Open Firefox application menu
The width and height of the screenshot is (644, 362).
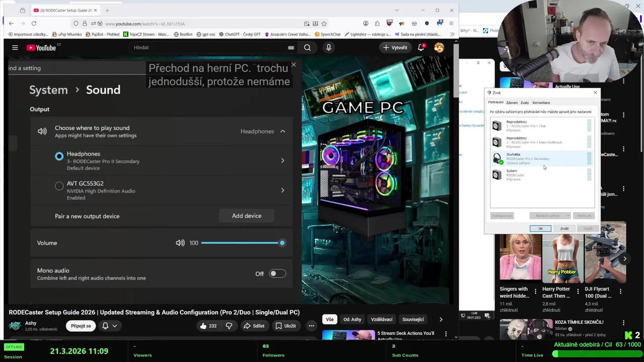tap(451, 24)
